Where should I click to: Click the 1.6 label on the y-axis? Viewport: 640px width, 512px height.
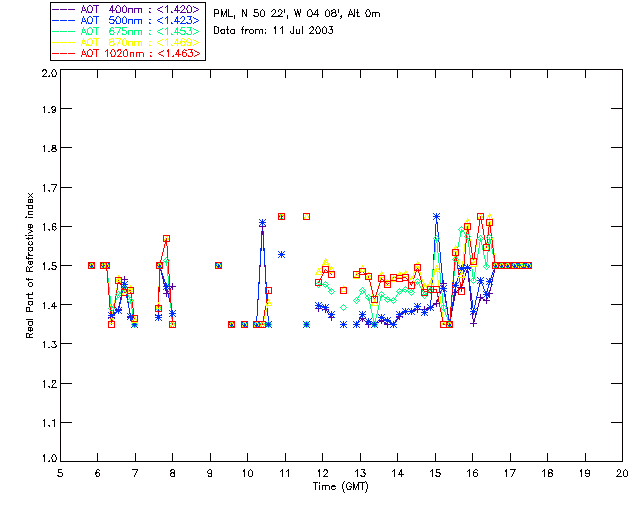tap(49, 227)
